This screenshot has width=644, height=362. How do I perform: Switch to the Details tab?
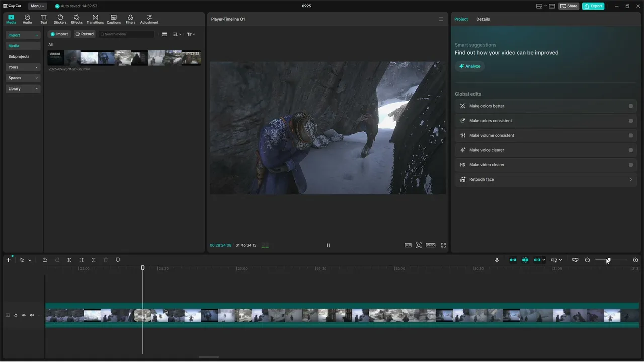coord(483,19)
